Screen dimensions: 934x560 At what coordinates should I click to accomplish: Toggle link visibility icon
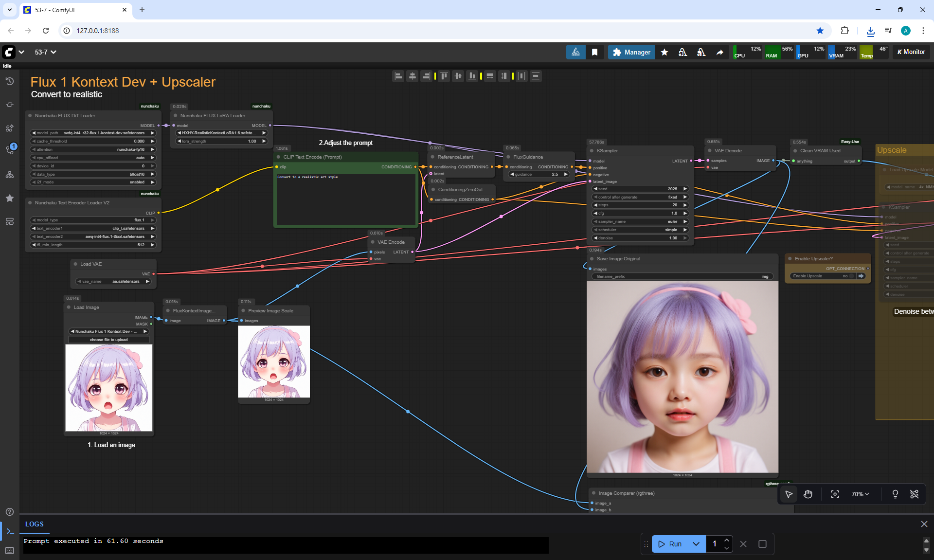click(914, 494)
